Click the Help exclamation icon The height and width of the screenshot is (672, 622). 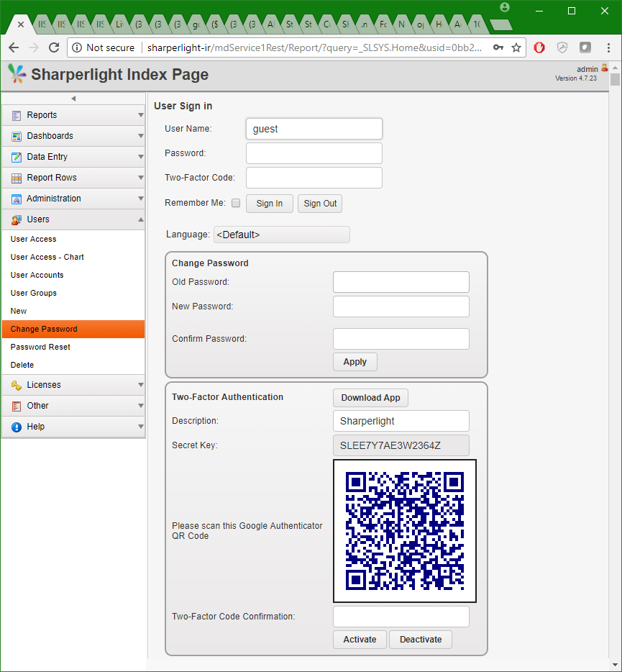click(17, 427)
